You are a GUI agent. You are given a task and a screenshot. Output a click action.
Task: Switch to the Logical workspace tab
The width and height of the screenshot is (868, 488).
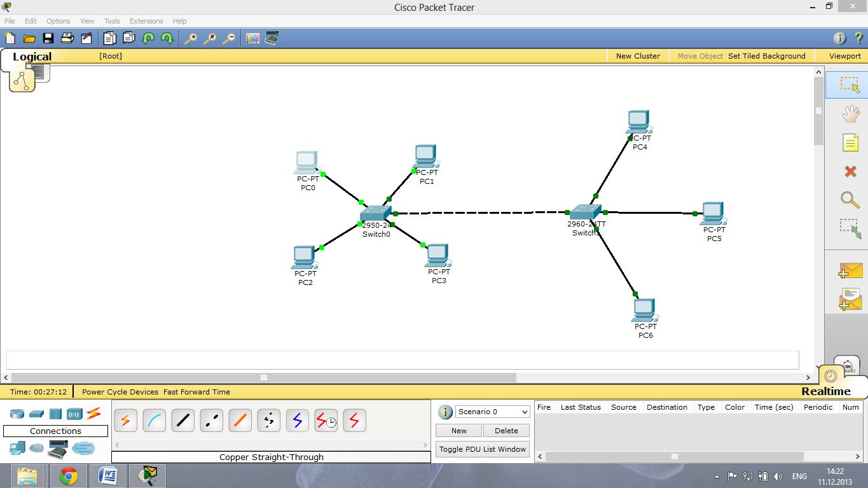click(x=32, y=57)
